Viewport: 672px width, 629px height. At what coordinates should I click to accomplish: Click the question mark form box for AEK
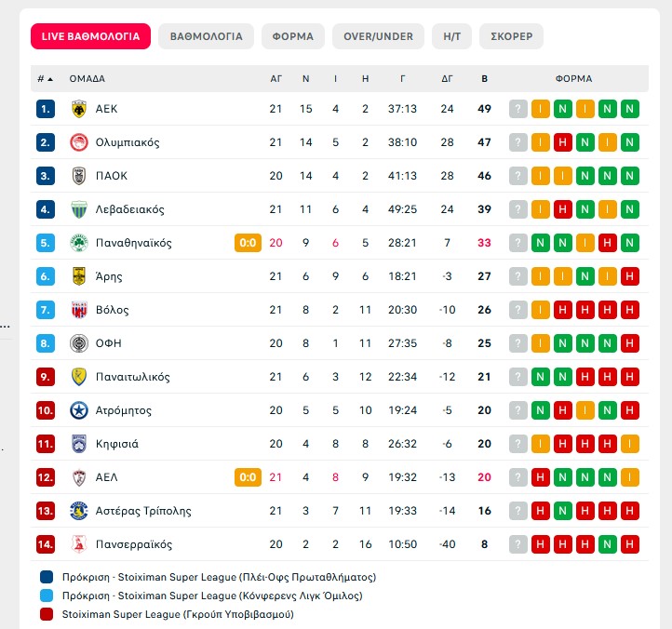[518, 109]
